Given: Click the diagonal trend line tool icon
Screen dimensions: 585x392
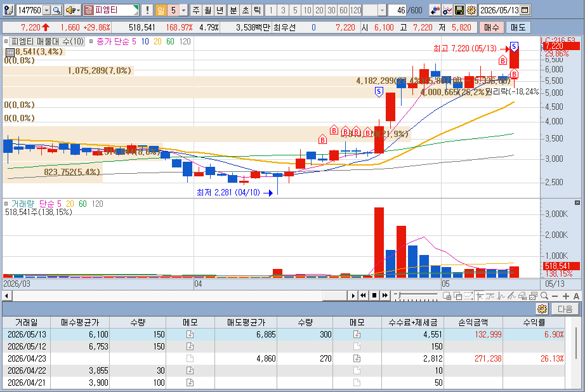Looking at the screenshot, I should point(511,296).
